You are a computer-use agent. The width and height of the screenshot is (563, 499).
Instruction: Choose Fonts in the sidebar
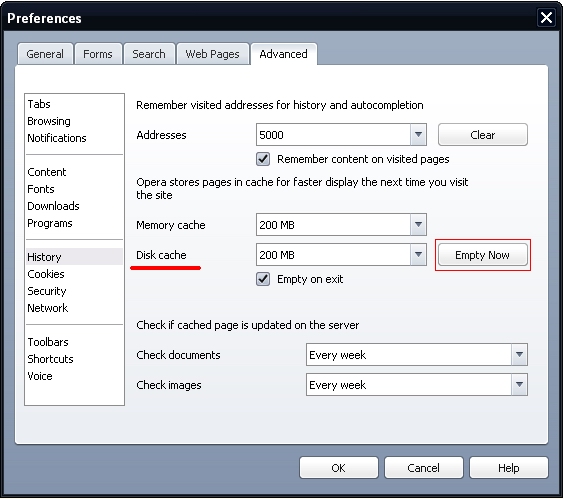point(41,189)
